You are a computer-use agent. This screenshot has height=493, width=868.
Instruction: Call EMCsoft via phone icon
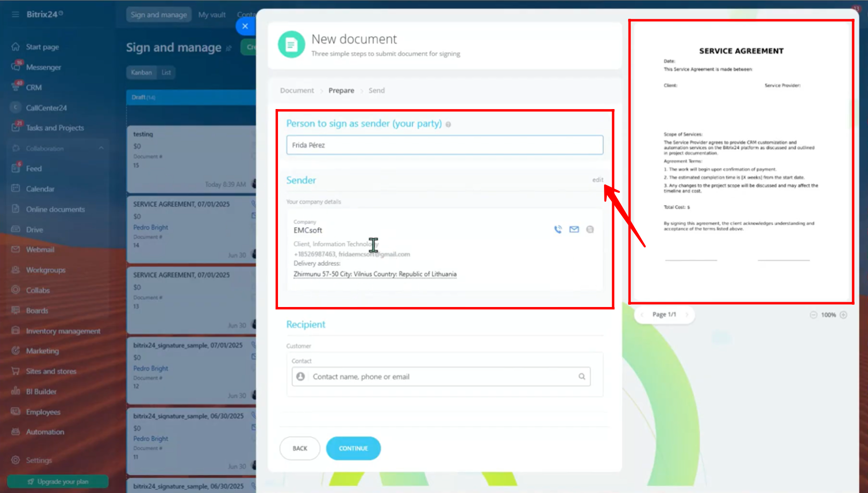tap(558, 230)
